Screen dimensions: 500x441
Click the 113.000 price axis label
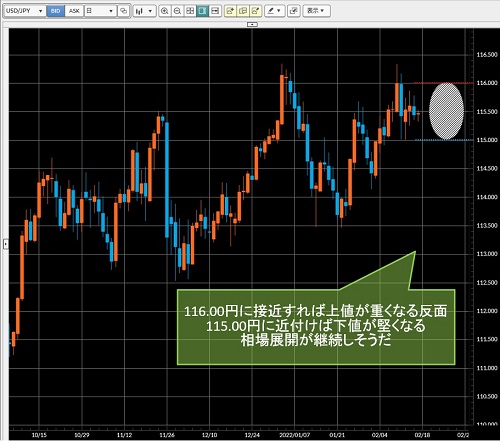pos(487,254)
